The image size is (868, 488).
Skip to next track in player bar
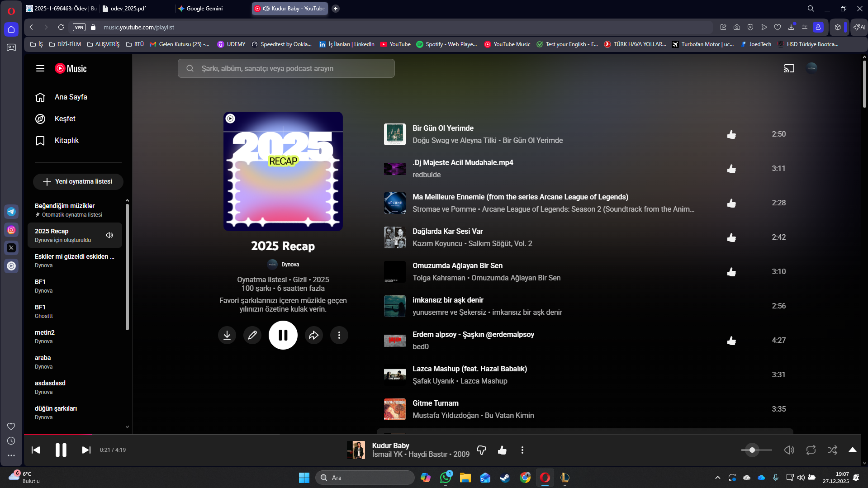coord(86,450)
